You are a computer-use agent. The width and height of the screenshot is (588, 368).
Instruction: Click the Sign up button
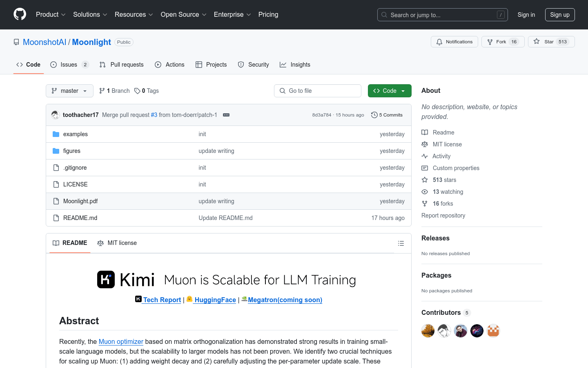560,15
